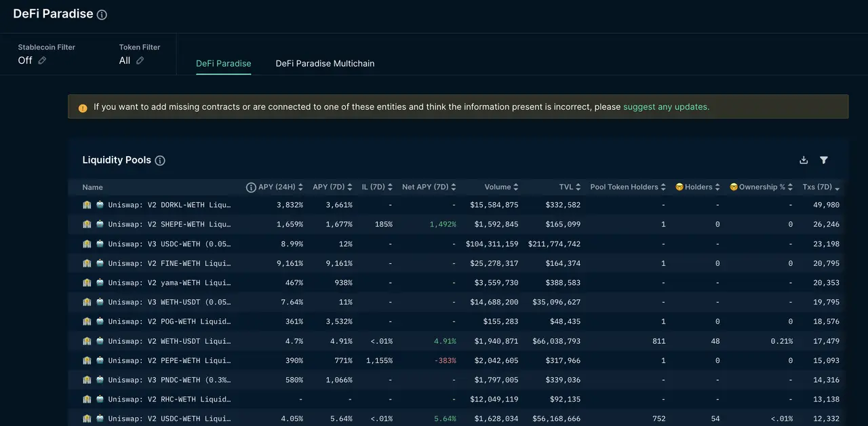Click the pencil icon for Stablecoin Filter
The width and height of the screenshot is (868, 426).
(x=41, y=60)
